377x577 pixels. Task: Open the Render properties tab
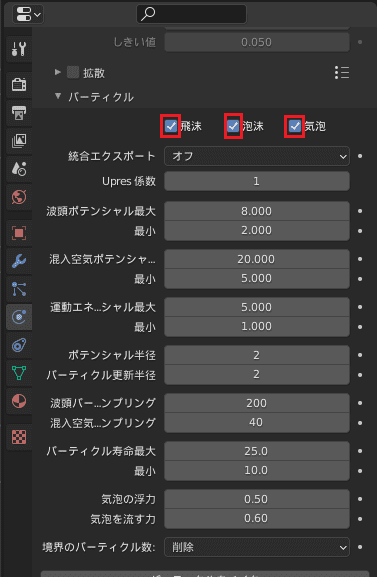pyautogui.click(x=19, y=85)
